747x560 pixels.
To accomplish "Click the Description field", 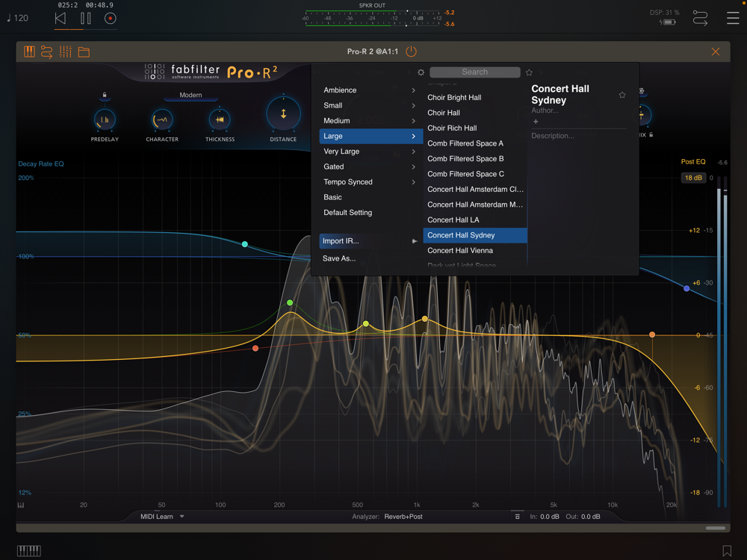I will [553, 136].
